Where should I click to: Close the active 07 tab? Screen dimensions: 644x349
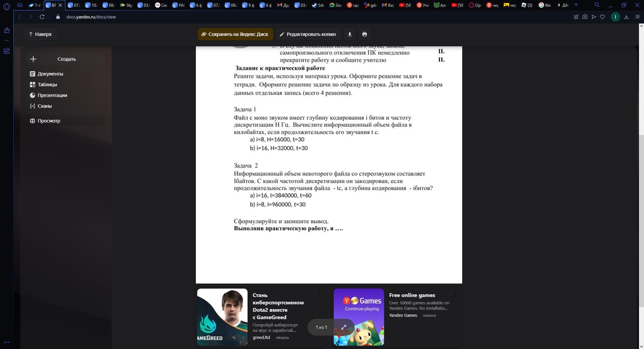coord(60,5)
